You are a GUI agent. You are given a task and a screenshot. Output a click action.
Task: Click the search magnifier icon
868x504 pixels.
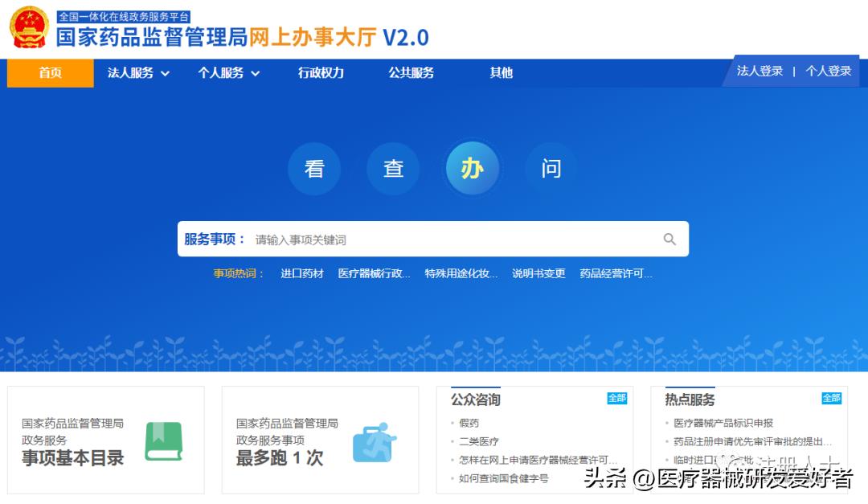669,239
